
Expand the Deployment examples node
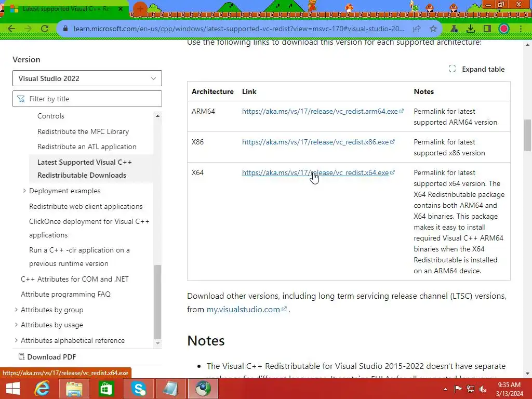(x=24, y=191)
